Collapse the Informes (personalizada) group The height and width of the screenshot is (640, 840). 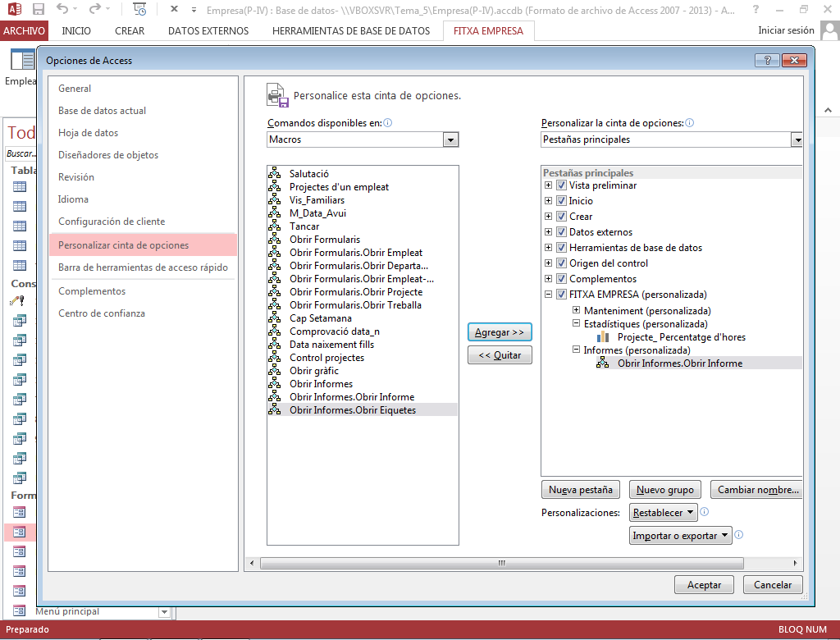click(x=577, y=350)
